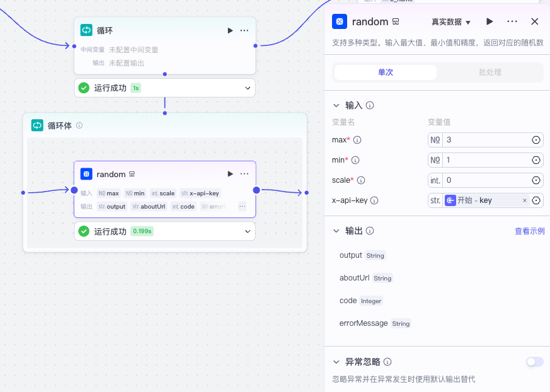This screenshot has height=392, width=550.
Task: Collapse the 输出 section
Action: pyautogui.click(x=336, y=231)
